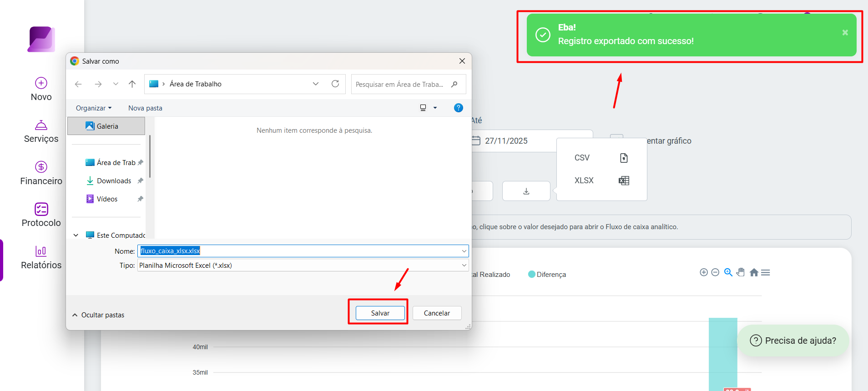Image resolution: width=868 pixels, height=391 pixels.
Task: Click Ocultar pastas to hide folders
Action: pos(98,315)
